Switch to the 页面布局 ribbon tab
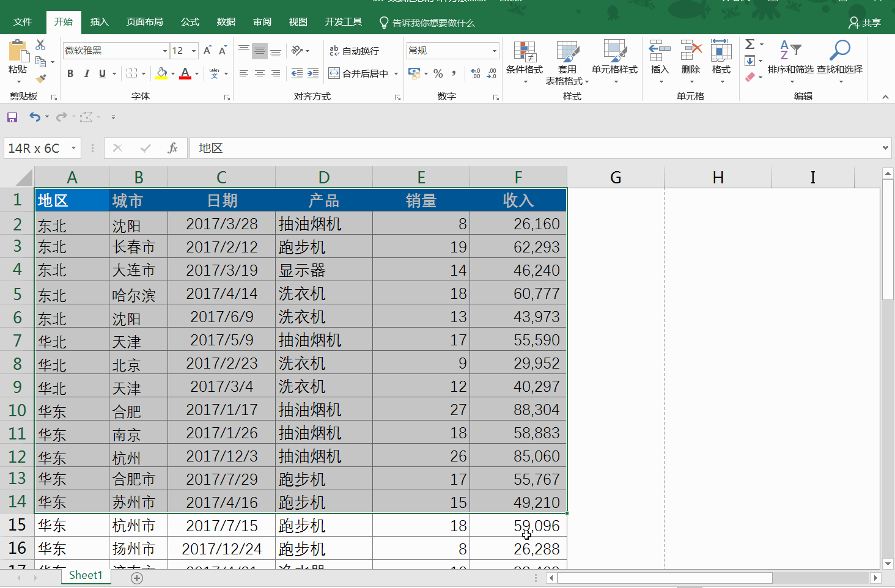The width and height of the screenshot is (895, 588). point(144,22)
